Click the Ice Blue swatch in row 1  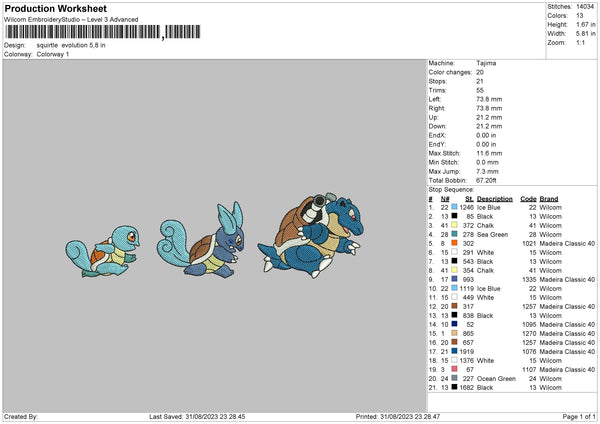click(x=454, y=207)
